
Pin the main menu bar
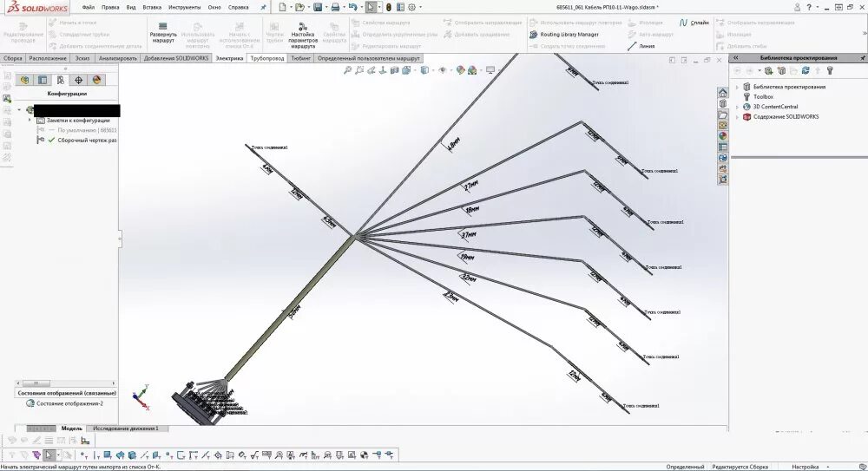(264, 7)
